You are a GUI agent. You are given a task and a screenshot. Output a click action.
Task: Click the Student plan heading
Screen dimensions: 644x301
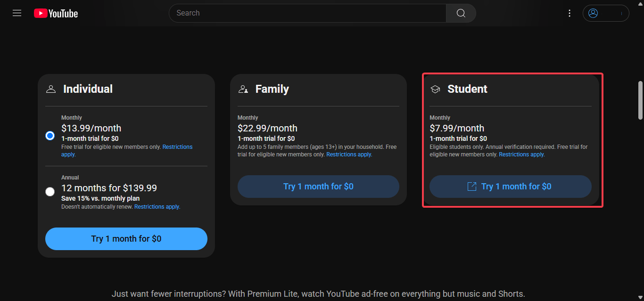point(467,89)
